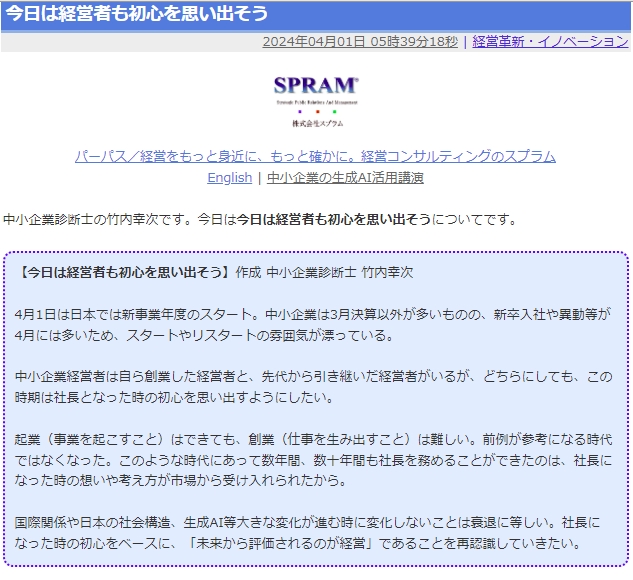633x580 pixels.
Task: Switch to the English page
Action: coord(229,178)
